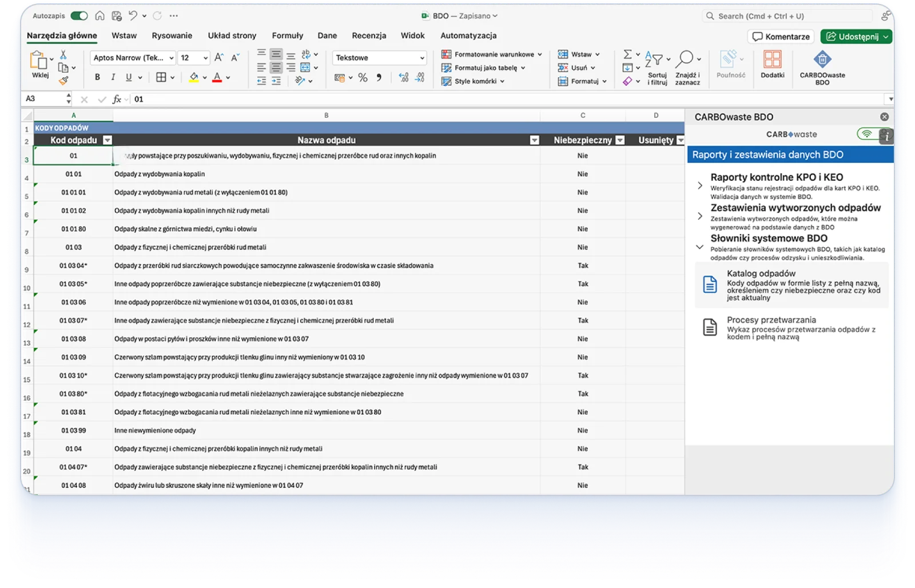Expand Raporty kontrolne KPO i KEO
The height and width of the screenshot is (588, 915).
(x=700, y=185)
